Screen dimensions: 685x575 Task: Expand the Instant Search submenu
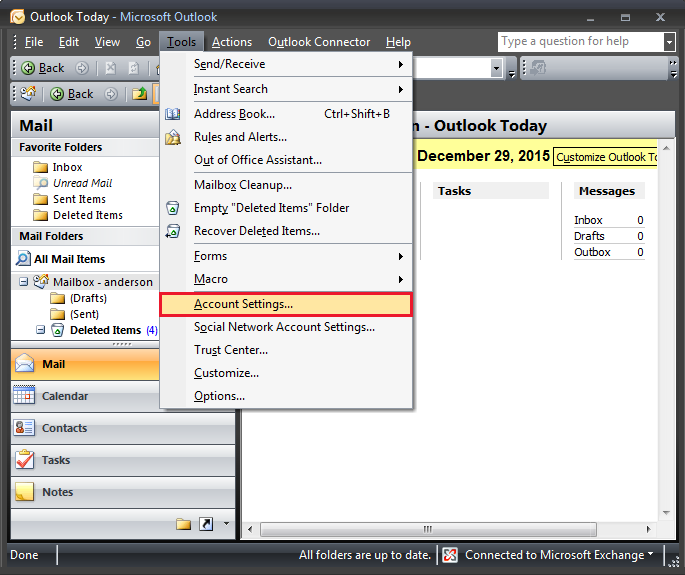[401, 89]
